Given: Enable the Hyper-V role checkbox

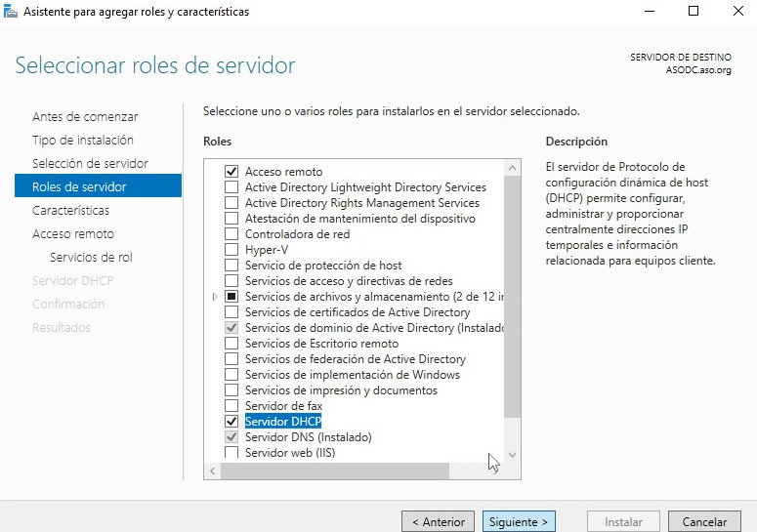Looking at the screenshot, I should click(231, 250).
